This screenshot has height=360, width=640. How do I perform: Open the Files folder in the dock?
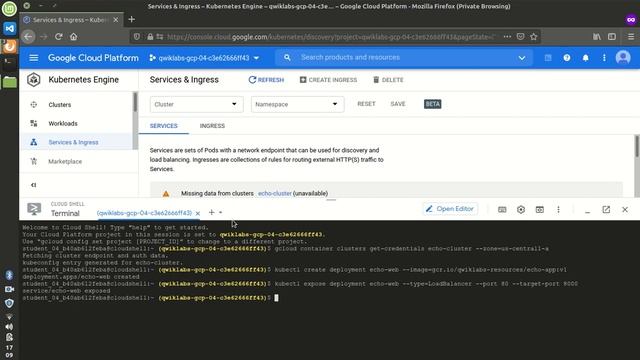(9, 82)
